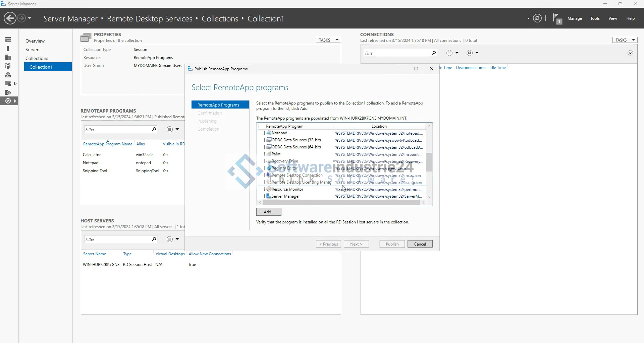Image resolution: width=644 pixels, height=343 pixels.
Task: Click search icon in Host Servers filter
Action: (x=154, y=239)
